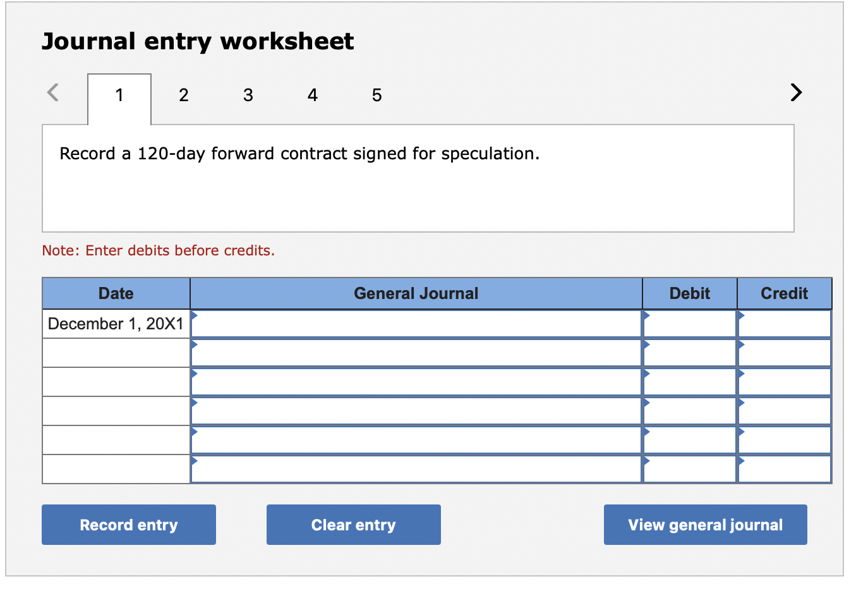Select Debit cell in last row
The image size is (868, 598).
(x=690, y=469)
